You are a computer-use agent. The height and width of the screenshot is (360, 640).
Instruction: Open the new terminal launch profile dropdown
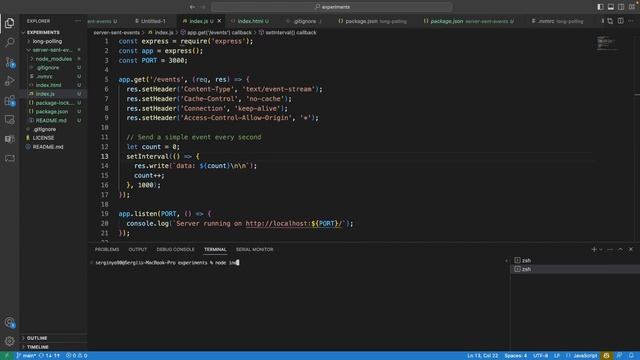[x=601, y=249]
